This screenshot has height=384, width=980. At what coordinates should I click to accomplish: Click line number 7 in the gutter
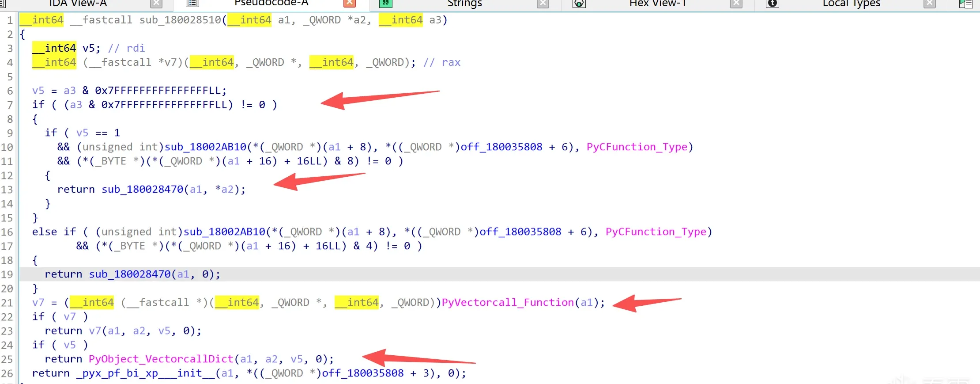(10, 105)
